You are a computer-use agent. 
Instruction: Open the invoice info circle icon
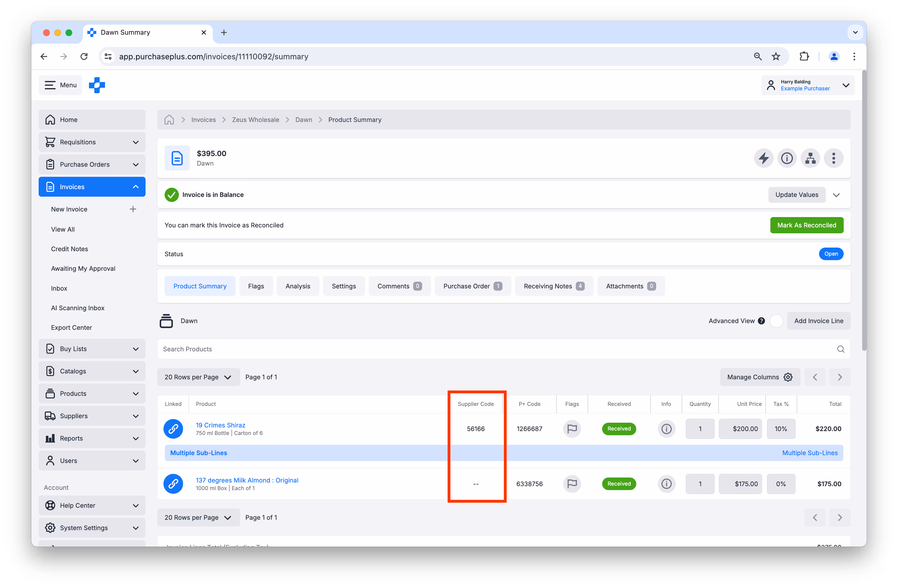(x=787, y=158)
